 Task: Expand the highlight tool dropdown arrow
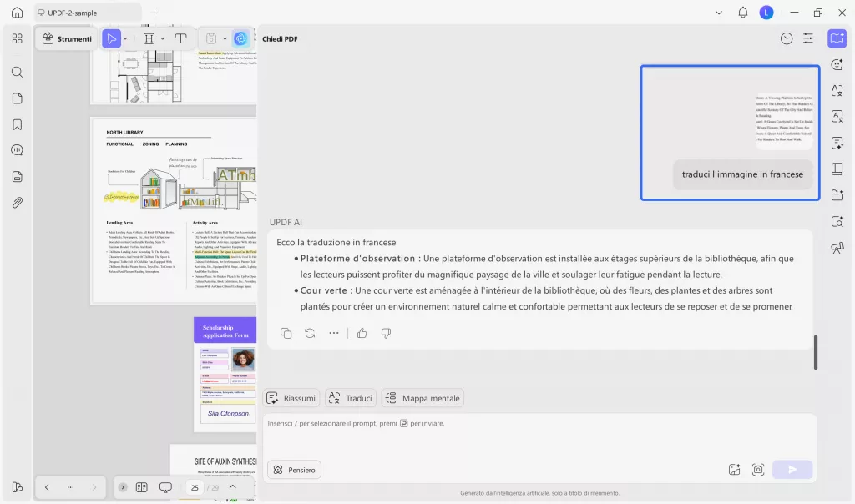point(163,38)
